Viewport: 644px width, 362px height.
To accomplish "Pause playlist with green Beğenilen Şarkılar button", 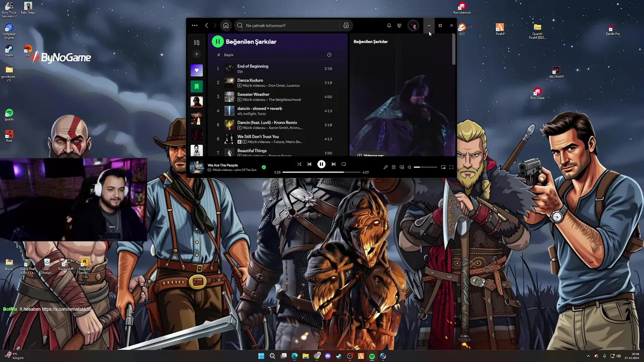I will [x=217, y=42].
